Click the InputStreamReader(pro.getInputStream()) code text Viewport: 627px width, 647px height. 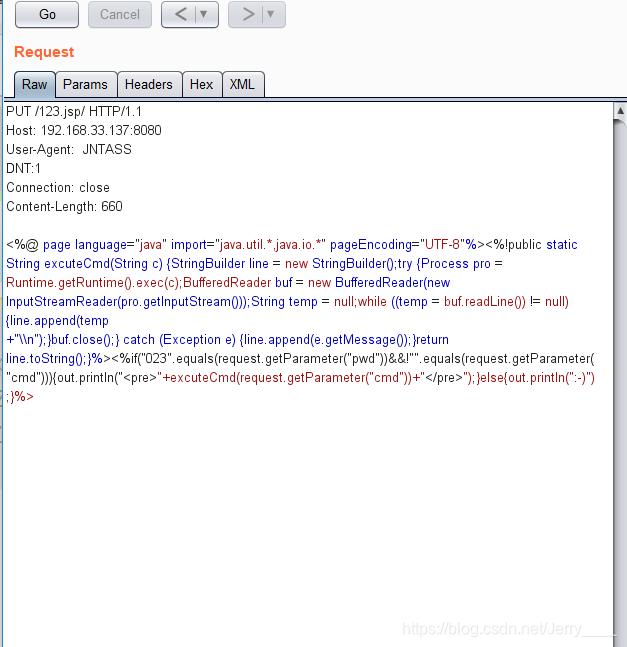tap(126, 302)
